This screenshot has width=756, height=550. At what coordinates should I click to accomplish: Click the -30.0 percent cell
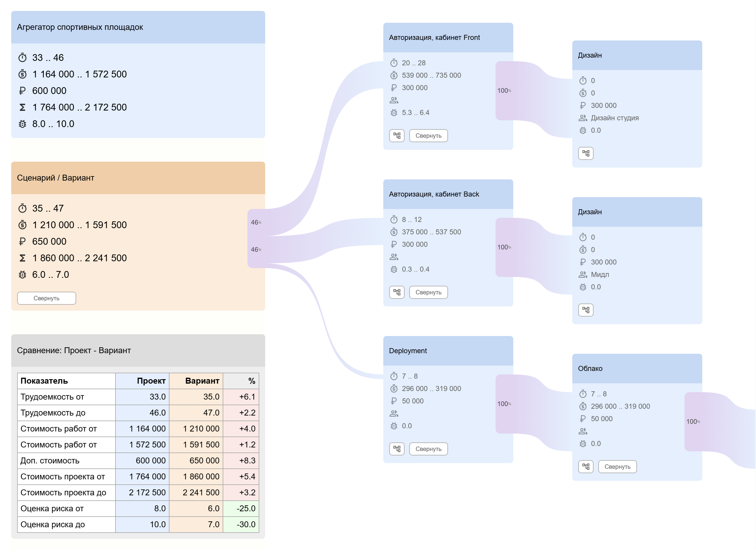241,525
